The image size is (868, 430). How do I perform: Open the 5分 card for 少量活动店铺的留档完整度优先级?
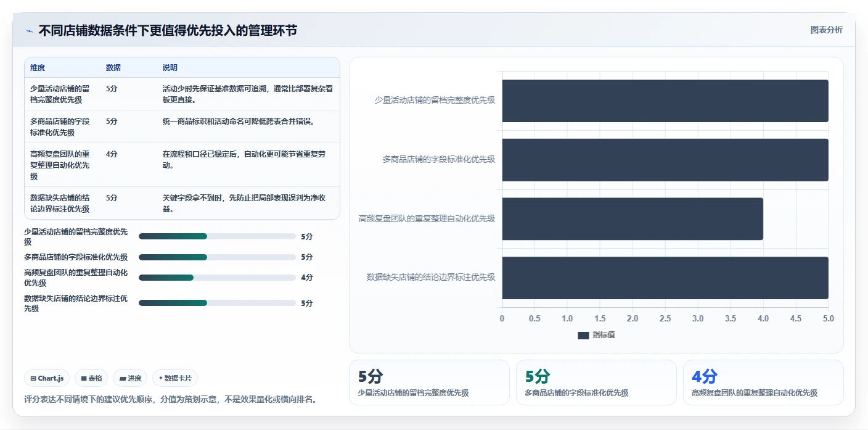click(x=429, y=382)
